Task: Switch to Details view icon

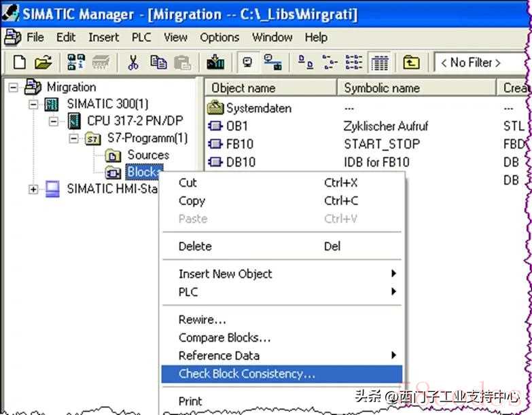Action: pyautogui.click(x=379, y=62)
